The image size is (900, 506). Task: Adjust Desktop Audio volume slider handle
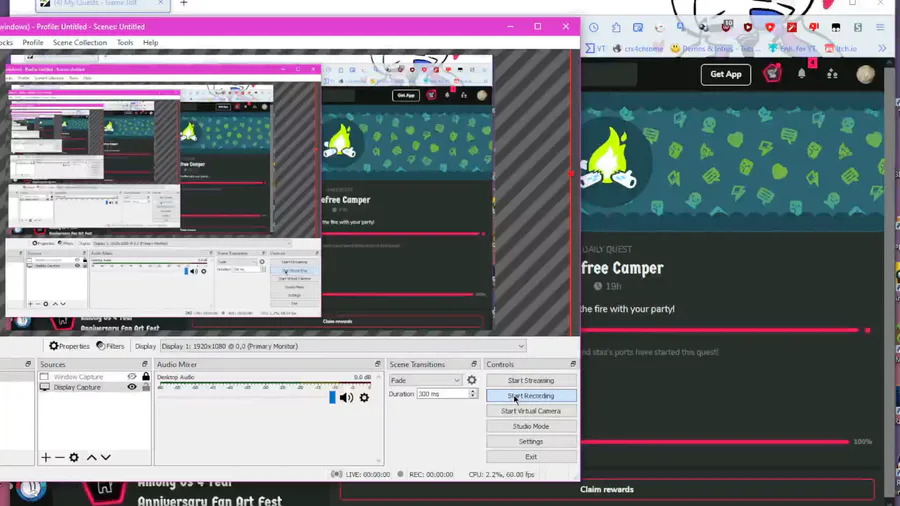[332, 397]
